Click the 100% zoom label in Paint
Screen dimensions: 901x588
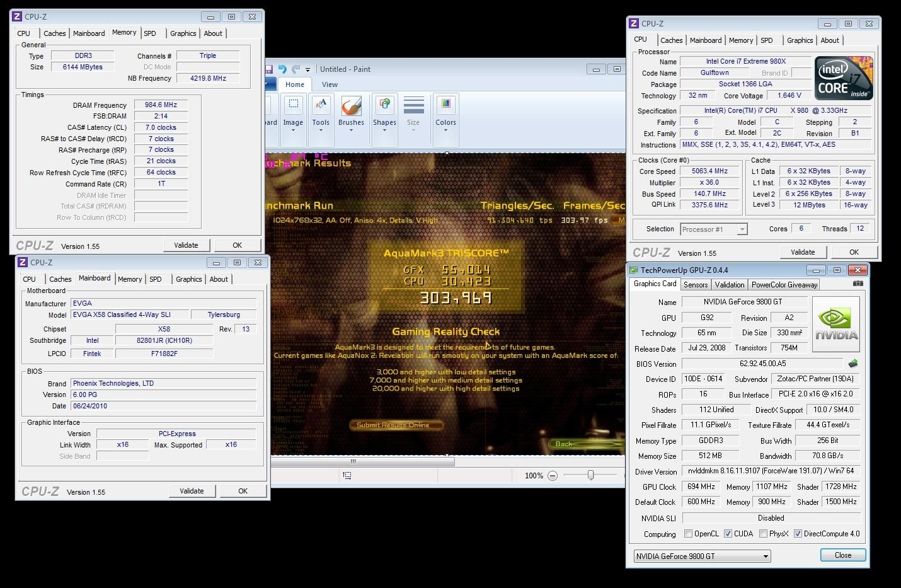pos(534,476)
